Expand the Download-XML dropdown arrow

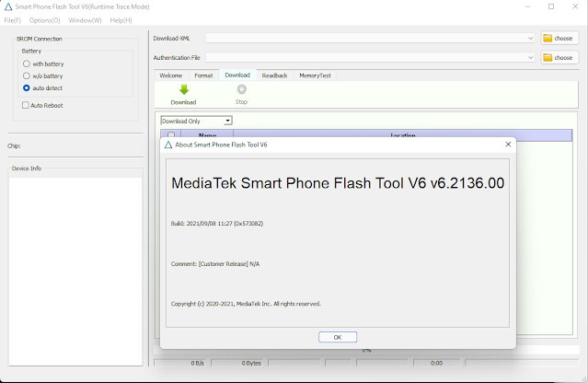point(531,39)
